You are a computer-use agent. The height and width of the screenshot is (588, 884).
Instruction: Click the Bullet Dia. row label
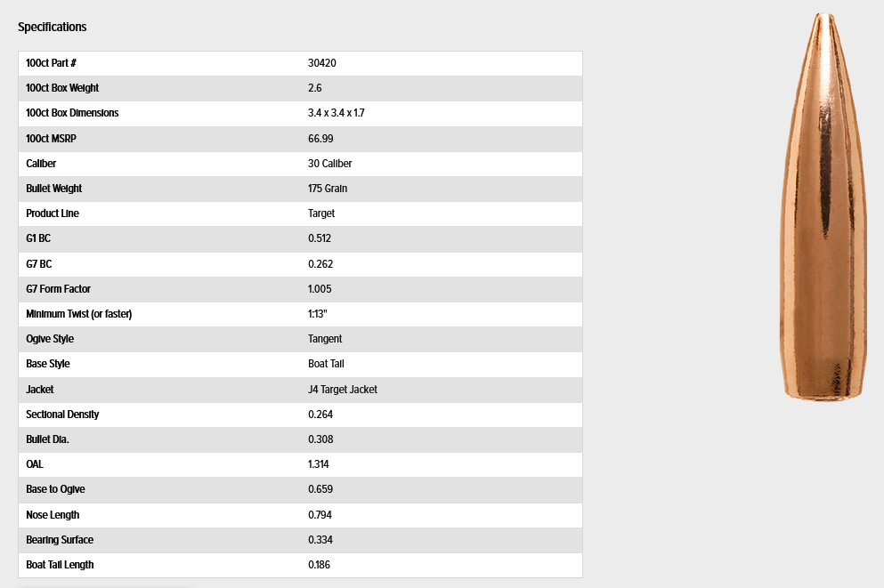(x=47, y=439)
